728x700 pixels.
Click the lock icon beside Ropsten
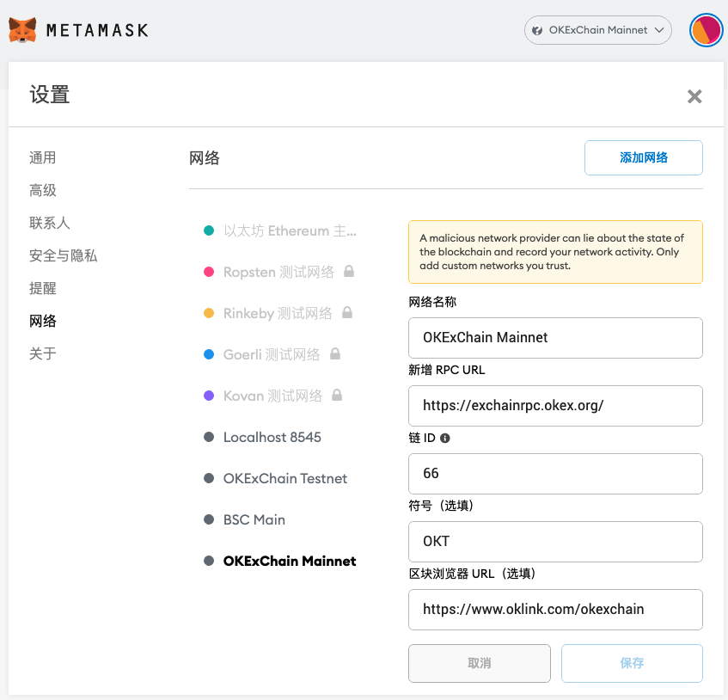click(x=348, y=272)
